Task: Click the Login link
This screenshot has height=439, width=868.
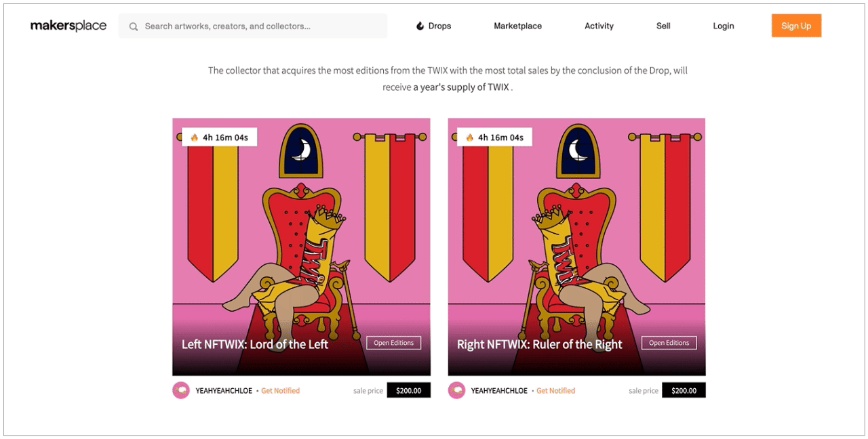Action: pyautogui.click(x=724, y=26)
